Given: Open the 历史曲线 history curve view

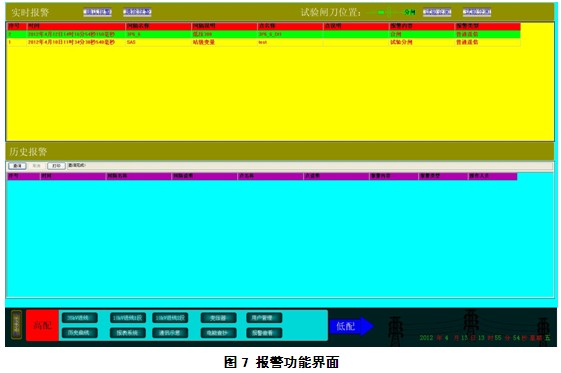Looking at the screenshot, I should (x=79, y=333).
